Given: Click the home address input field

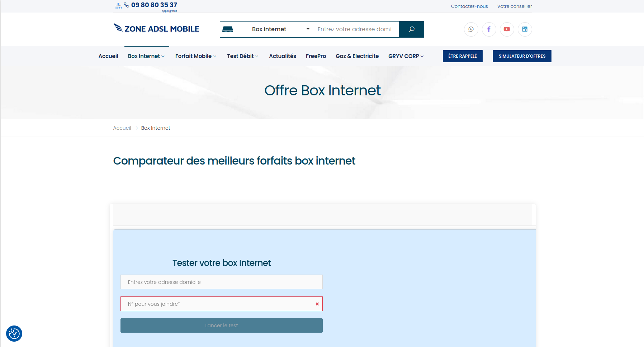Looking at the screenshot, I should coord(221,282).
